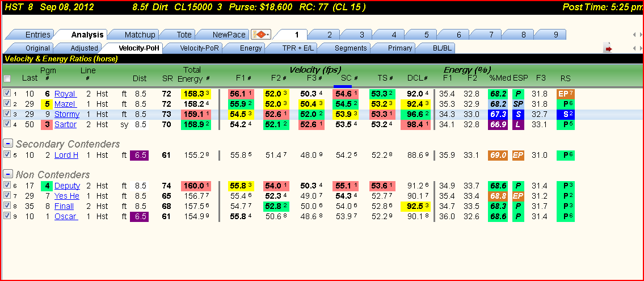Open the red diamond icon dropdown
644x281 pixels.
point(260,35)
